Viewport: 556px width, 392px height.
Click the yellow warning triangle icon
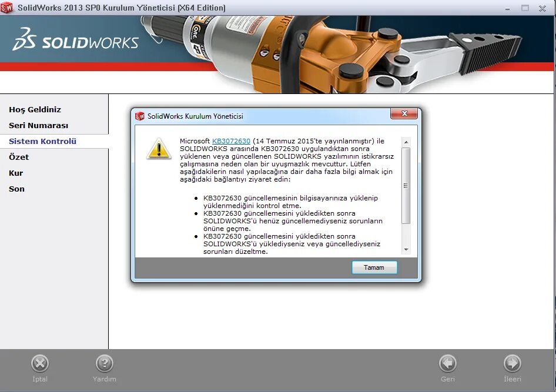pyautogui.click(x=159, y=149)
